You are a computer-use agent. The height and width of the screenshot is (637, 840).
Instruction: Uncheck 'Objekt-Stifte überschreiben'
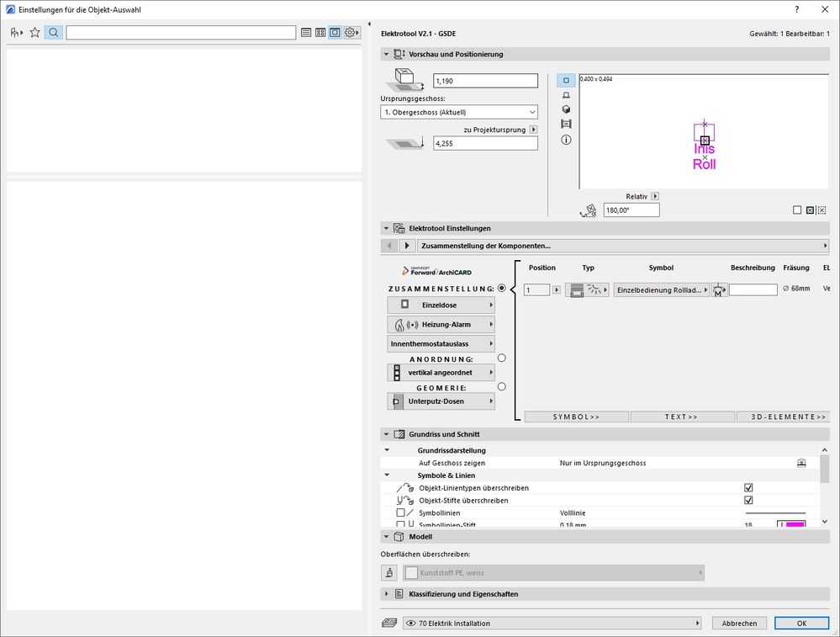(x=748, y=501)
